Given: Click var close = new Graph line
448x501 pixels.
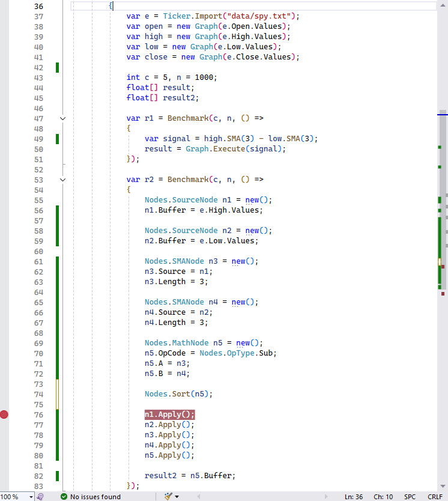Looking at the screenshot, I should click(x=213, y=57).
